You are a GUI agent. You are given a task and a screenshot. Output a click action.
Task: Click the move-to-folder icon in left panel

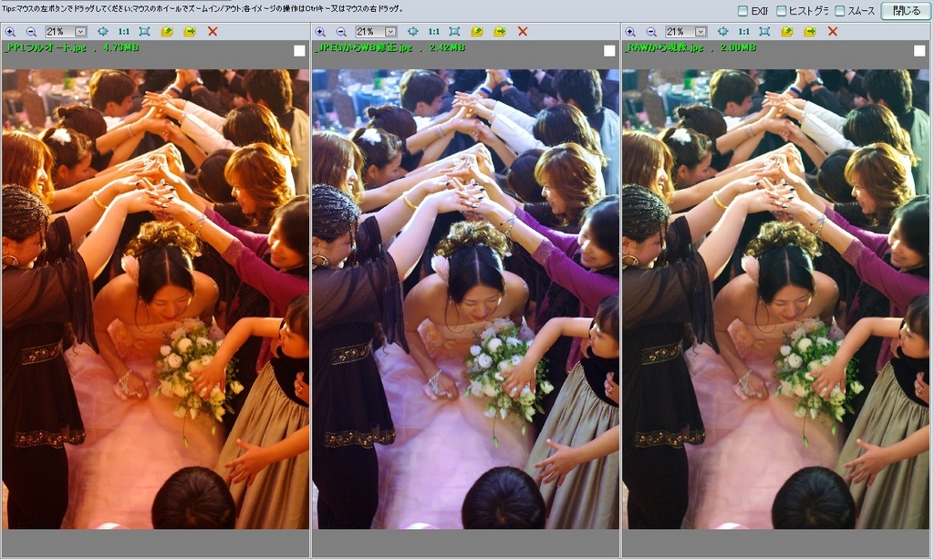point(190,32)
